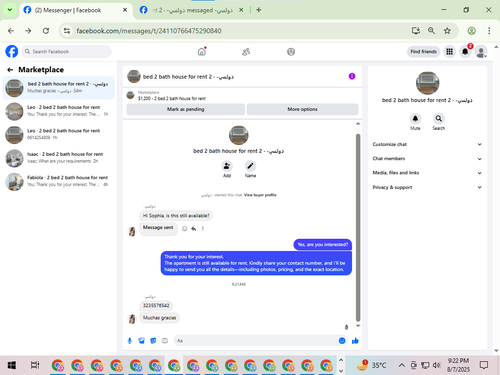Open the $1,200 listing title link

point(172,98)
